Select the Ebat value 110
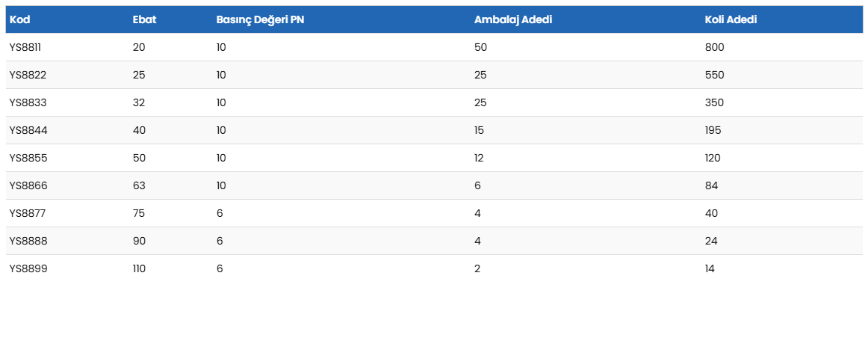The height and width of the screenshot is (344, 868). (139, 268)
